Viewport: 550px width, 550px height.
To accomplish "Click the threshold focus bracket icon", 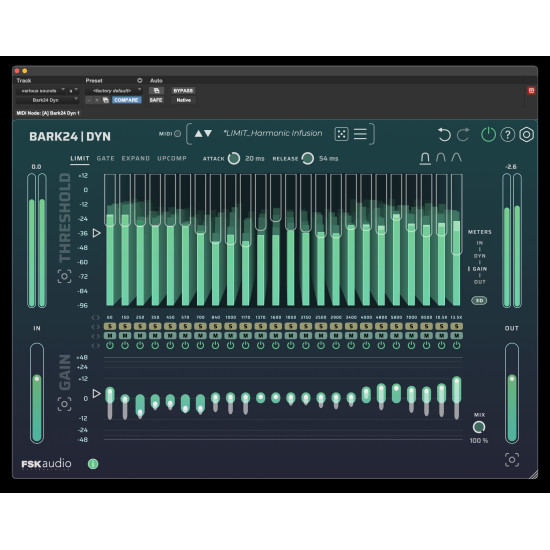I will click(65, 276).
